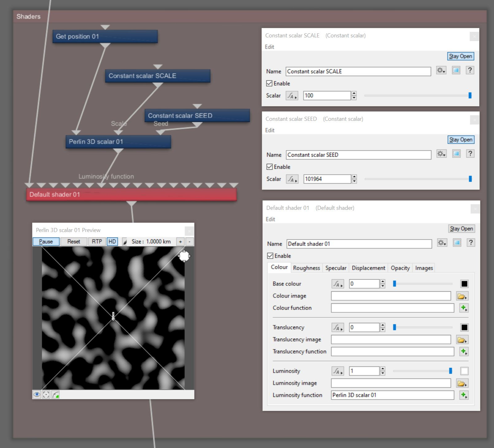Screen dimensions: 494x448
Task: Toggle RTP mode in preview
Action: click(x=97, y=242)
